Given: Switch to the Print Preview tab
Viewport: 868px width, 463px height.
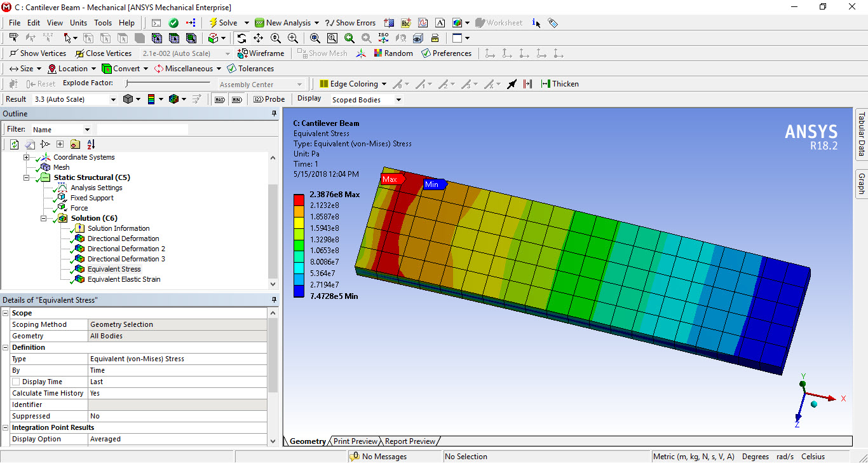Looking at the screenshot, I should point(355,441).
